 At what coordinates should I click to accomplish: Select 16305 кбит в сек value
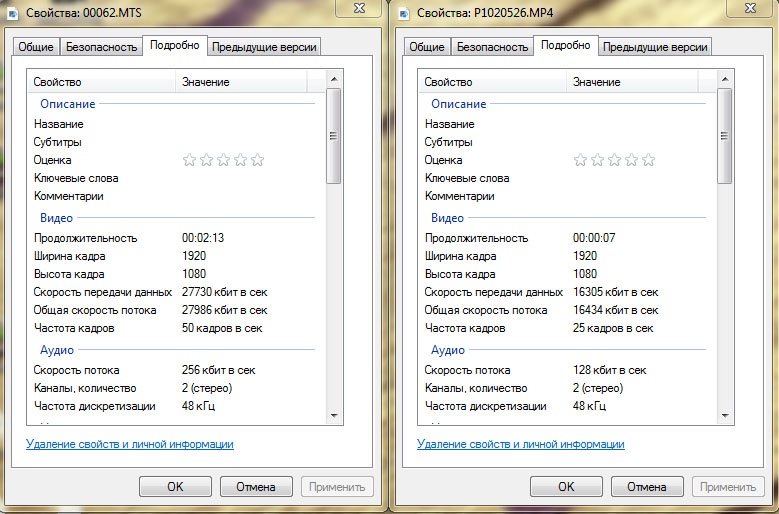[x=616, y=292]
